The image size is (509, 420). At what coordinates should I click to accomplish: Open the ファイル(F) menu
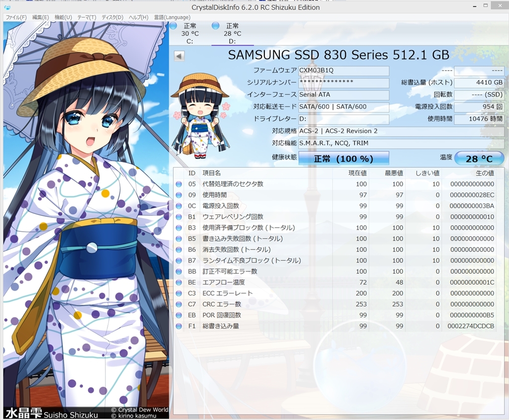pos(16,17)
